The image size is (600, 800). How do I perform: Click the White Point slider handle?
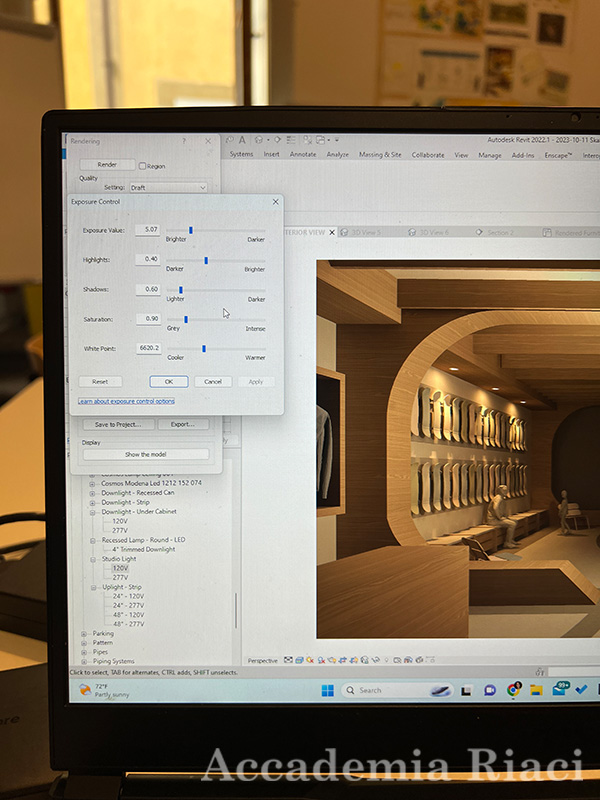(x=204, y=348)
